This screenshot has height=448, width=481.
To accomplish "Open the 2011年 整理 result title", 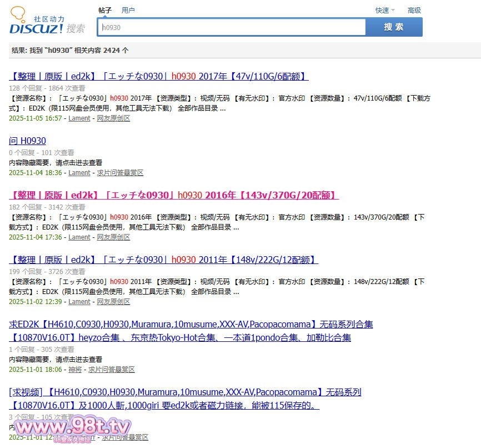I will tap(163, 260).
